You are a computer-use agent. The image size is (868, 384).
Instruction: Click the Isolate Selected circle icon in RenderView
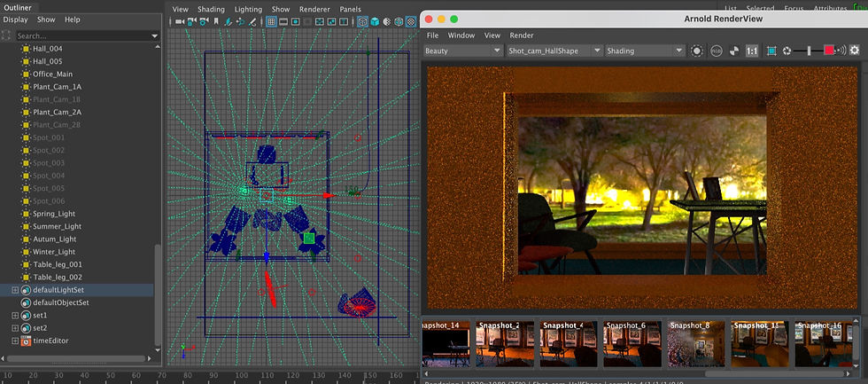pos(697,51)
